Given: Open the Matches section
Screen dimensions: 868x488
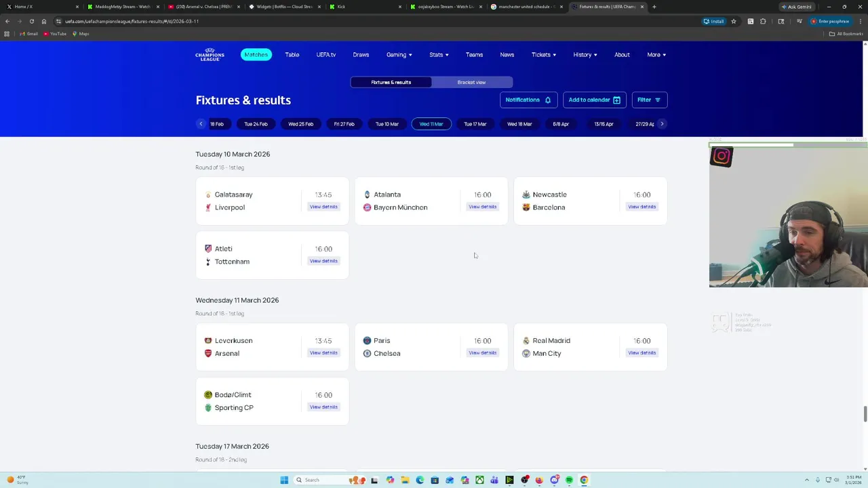Looking at the screenshot, I should click(x=256, y=55).
